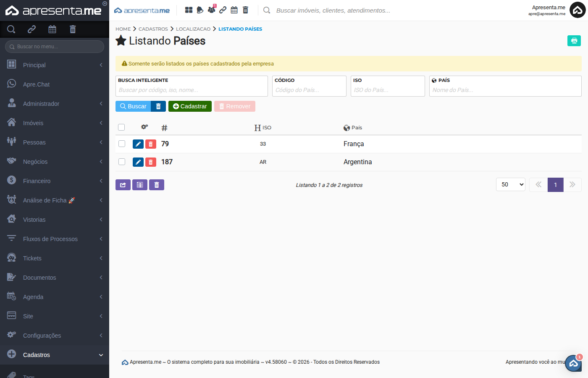Screen dimensions: 588x378
Task: Open the calendar icon in top toolbar
Action: (234, 10)
